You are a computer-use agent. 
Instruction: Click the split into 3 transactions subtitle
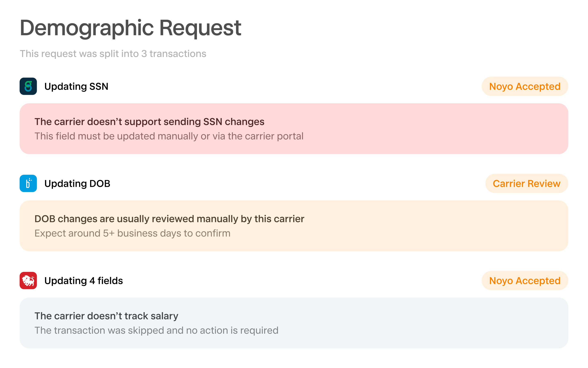click(x=113, y=54)
